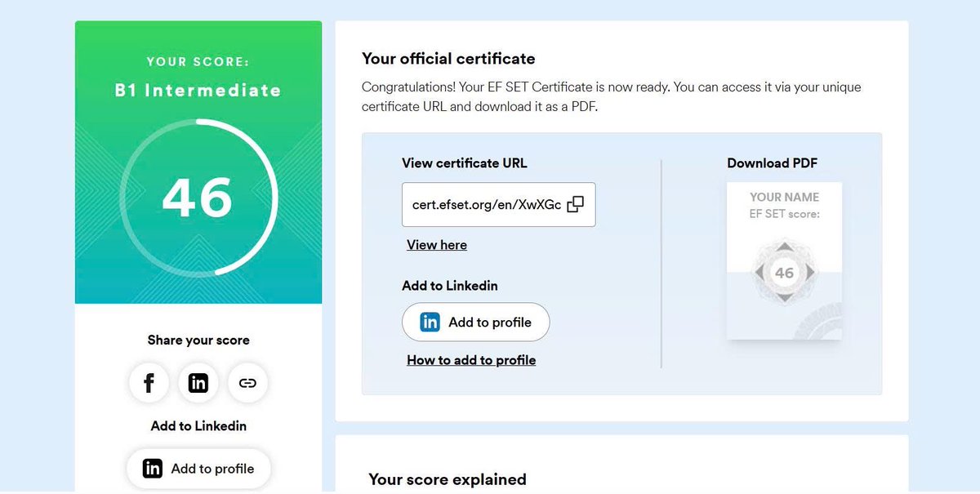The width and height of the screenshot is (980, 494).
Task: Click the circular 46 score gauge
Action: [198, 197]
